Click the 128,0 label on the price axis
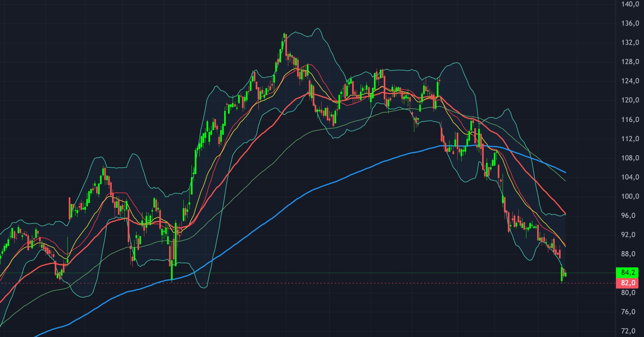Viewport: 644px width, 337px height. (x=630, y=62)
